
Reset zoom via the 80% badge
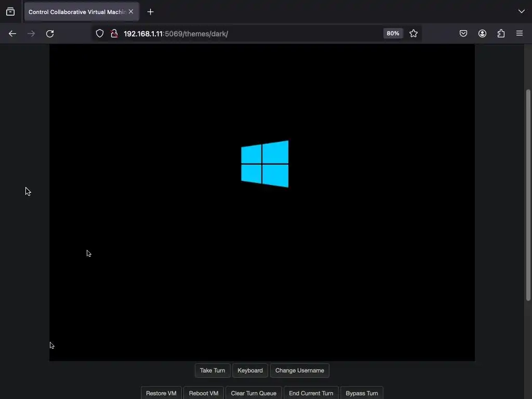pos(393,33)
